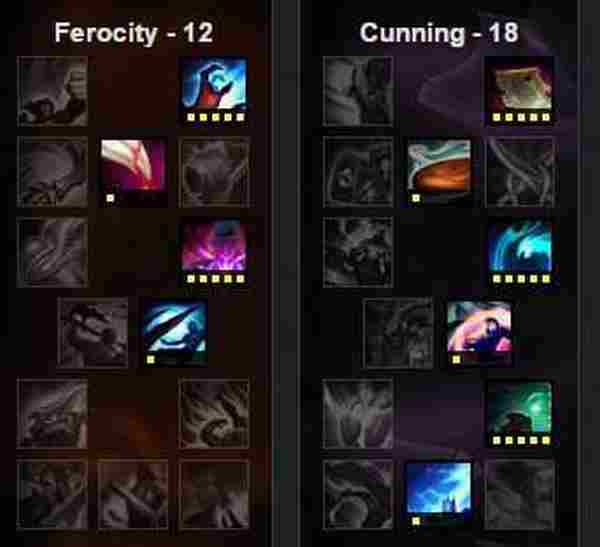Select the green Intelligence mastery icon
The image size is (600, 547).
(x=520, y=413)
